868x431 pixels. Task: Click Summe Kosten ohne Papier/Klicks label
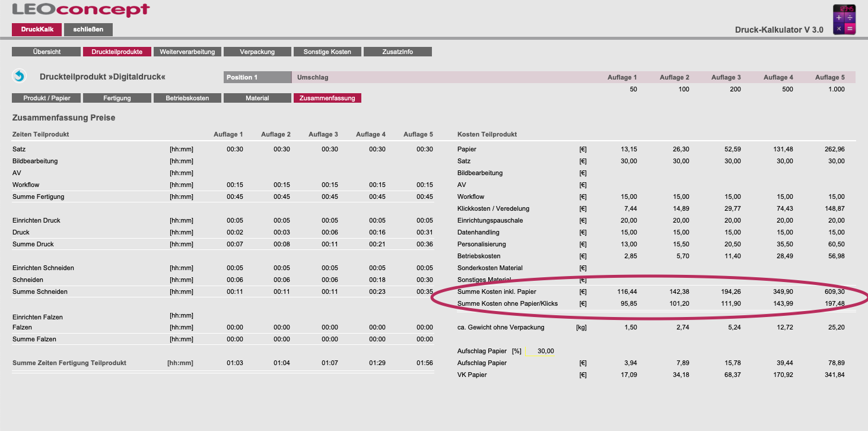click(x=508, y=303)
